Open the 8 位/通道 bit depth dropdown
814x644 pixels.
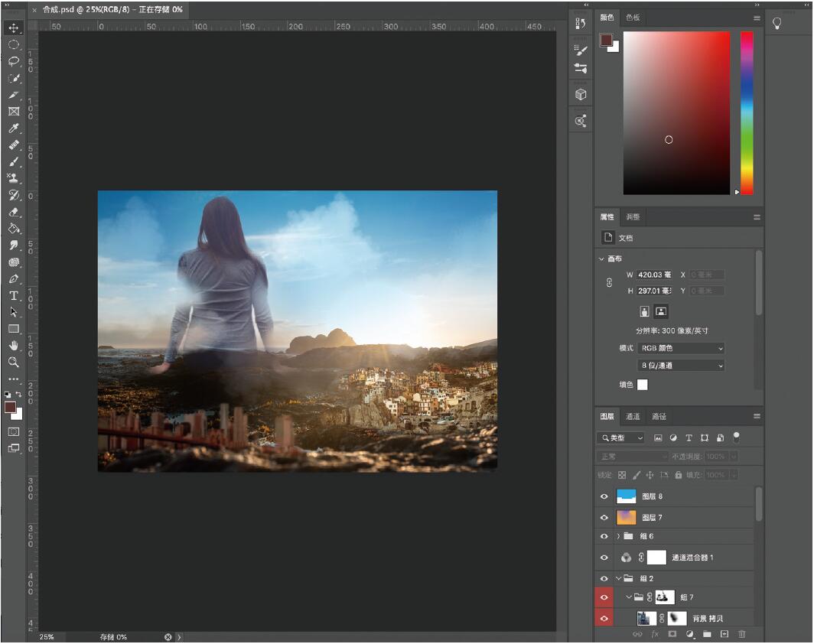point(681,366)
